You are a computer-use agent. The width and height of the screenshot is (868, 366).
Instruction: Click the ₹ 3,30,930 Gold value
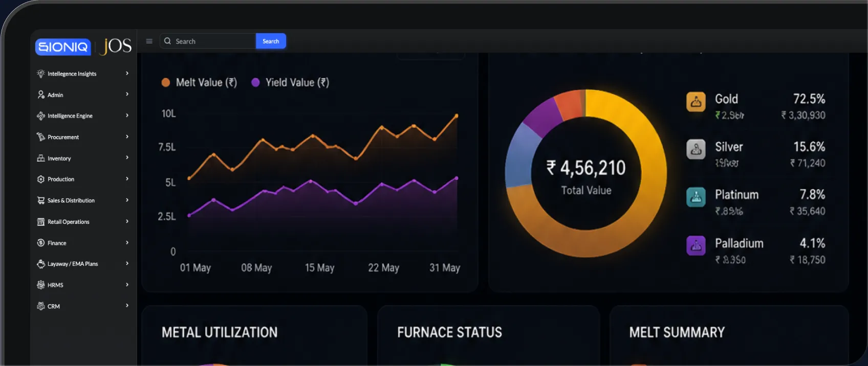[x=803, y=115]
